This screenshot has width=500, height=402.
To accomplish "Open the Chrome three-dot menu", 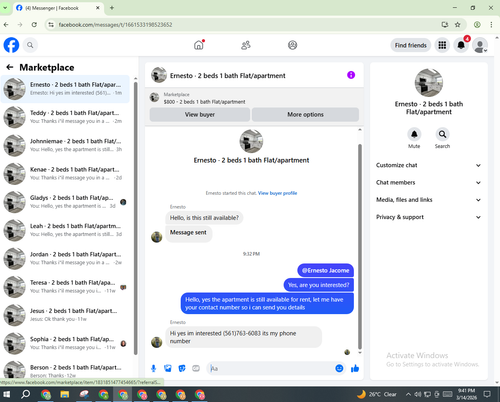I will (x=491, y=25).
